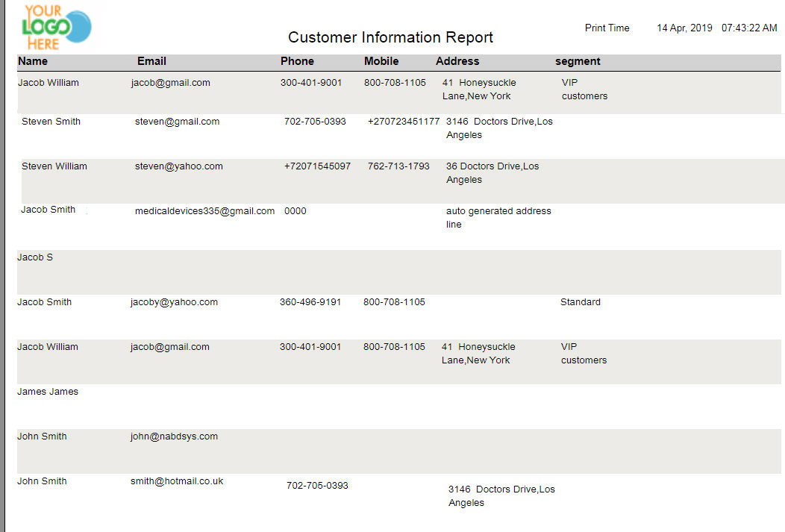
Task: Click email smith@hotmail.co.uk
Action: [177, 481]
